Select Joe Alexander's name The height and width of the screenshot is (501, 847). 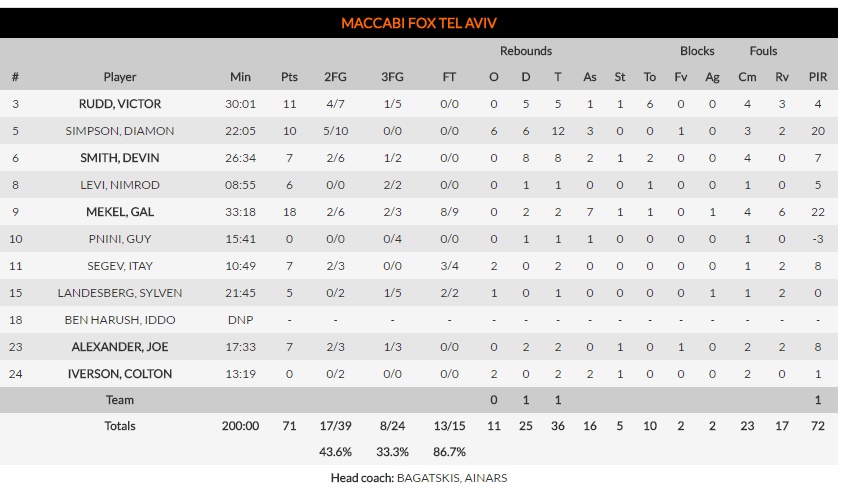[x=120, y=347]
